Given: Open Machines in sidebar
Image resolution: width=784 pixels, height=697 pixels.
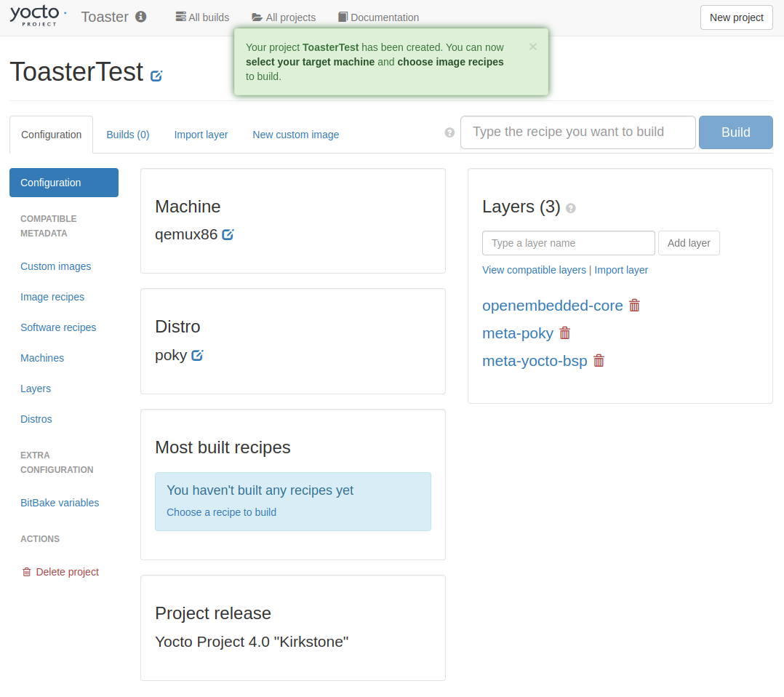Looking at the screenshot, I should tap(42, 358).
